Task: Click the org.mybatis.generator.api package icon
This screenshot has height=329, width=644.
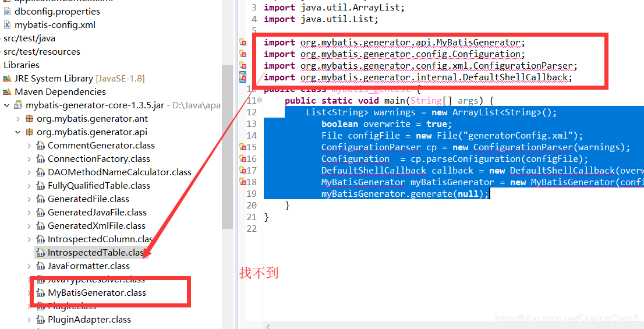Action: (29, 132)
